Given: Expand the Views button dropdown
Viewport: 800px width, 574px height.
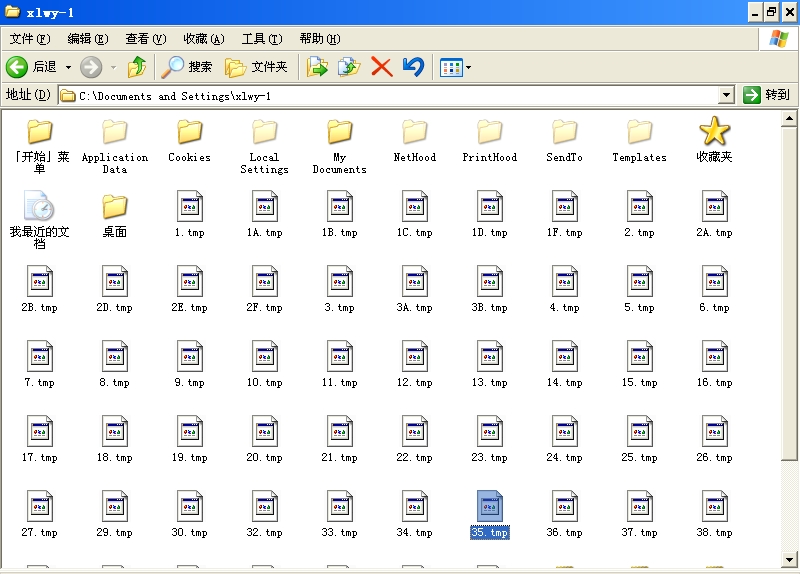Looking at the screenshot, I should click(x=468, y=68).
